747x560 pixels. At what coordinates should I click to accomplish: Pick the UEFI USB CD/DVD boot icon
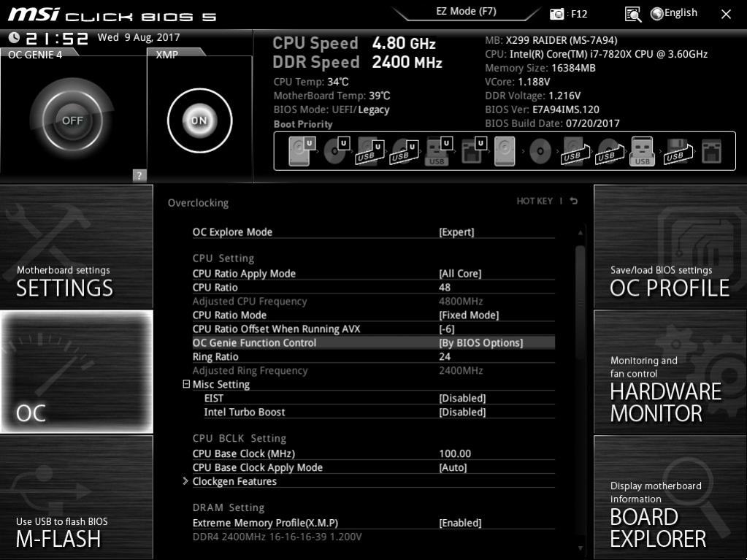tap(404, 151)
